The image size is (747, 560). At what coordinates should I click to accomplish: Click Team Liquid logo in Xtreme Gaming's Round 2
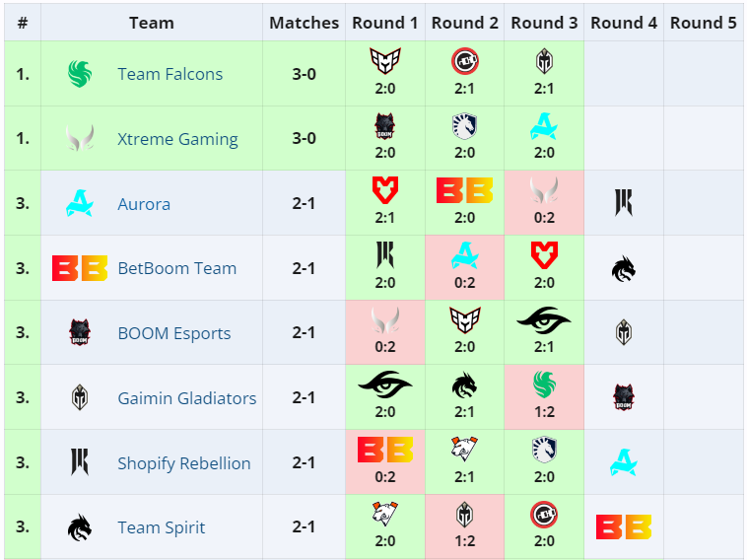pyautogui.click(x=464, y=125)
